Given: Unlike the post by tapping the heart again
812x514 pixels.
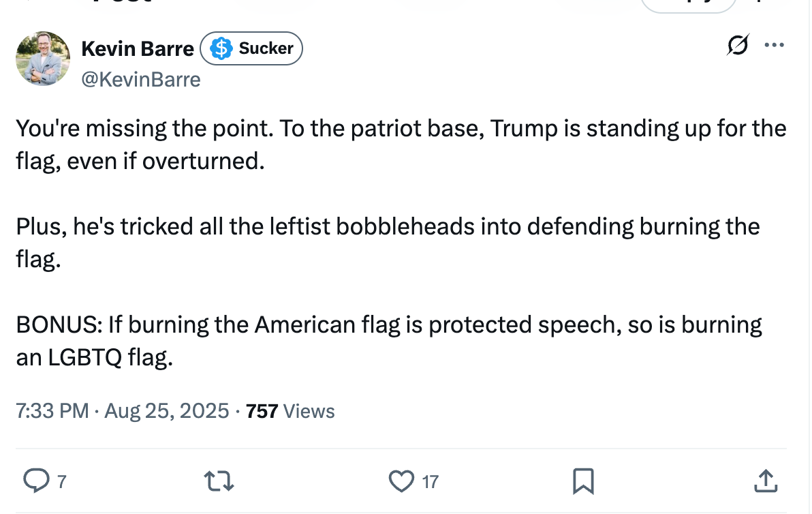Looking at the screenshot, I should pyautogui.click(x=402, y=481).
